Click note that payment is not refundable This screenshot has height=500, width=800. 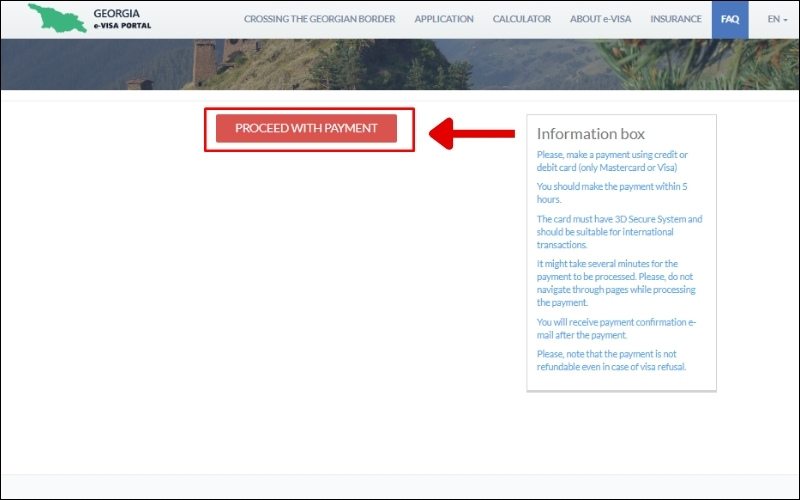pyautogui.click(x=611, y=360)
